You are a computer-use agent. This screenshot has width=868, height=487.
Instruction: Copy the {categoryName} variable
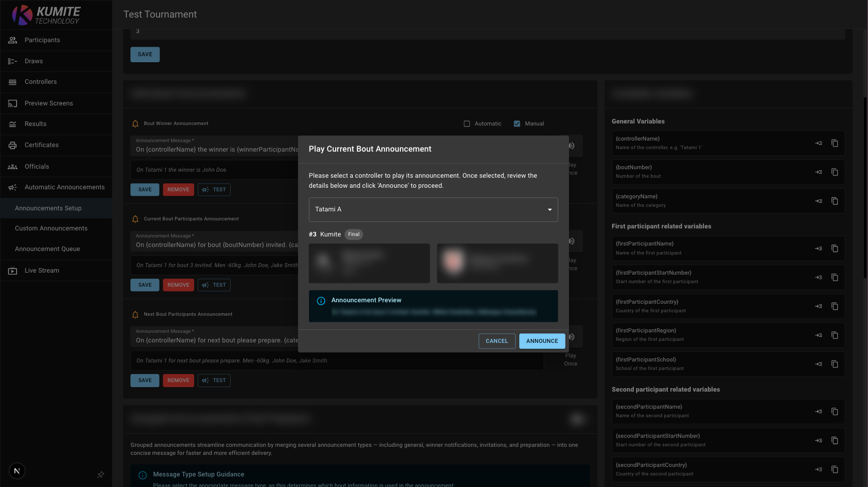(834, 201)
